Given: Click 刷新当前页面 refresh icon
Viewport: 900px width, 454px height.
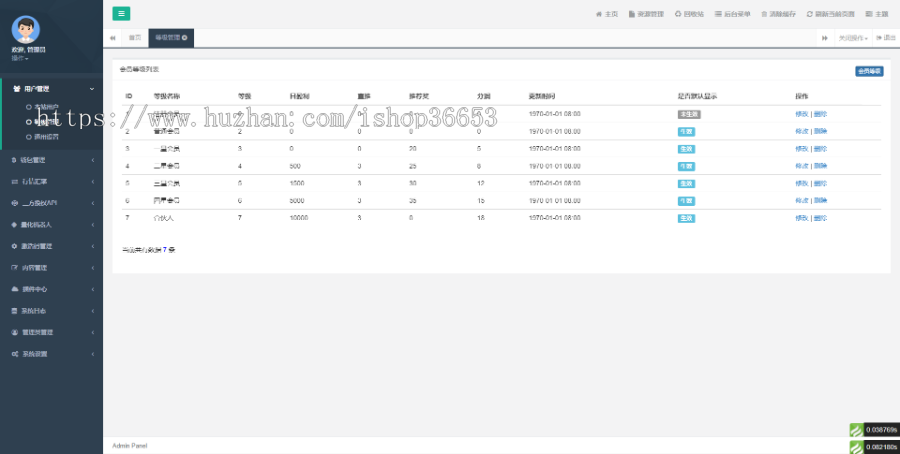Looking at the screenshot, I should pos(809,14).
